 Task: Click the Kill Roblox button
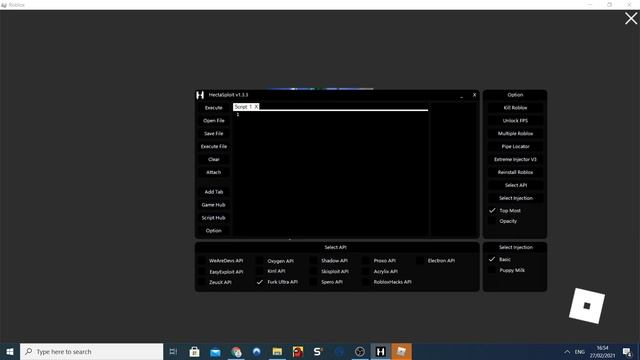515,108
